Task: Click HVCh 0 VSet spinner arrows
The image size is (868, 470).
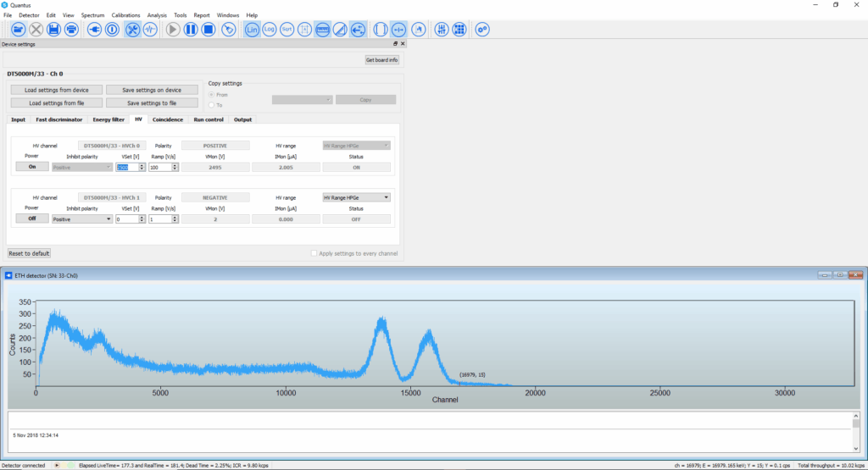Action: click(x=142, y=167)
